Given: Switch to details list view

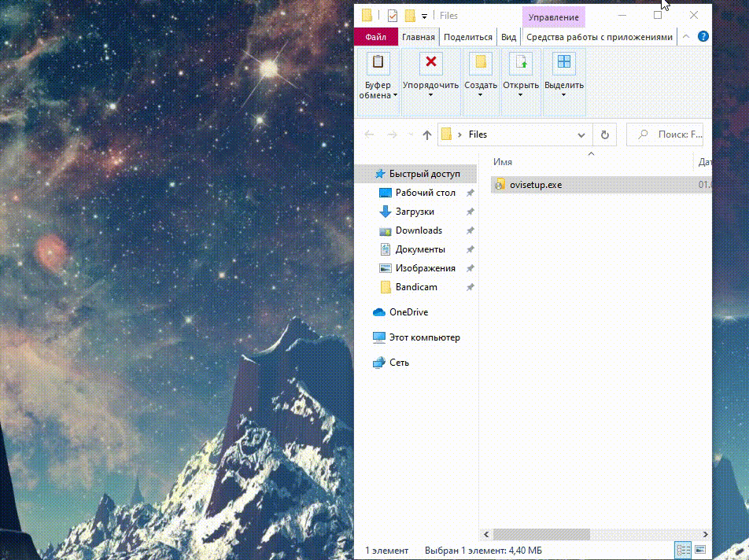Looking at the screenshot, I should [x=683, y=550].
